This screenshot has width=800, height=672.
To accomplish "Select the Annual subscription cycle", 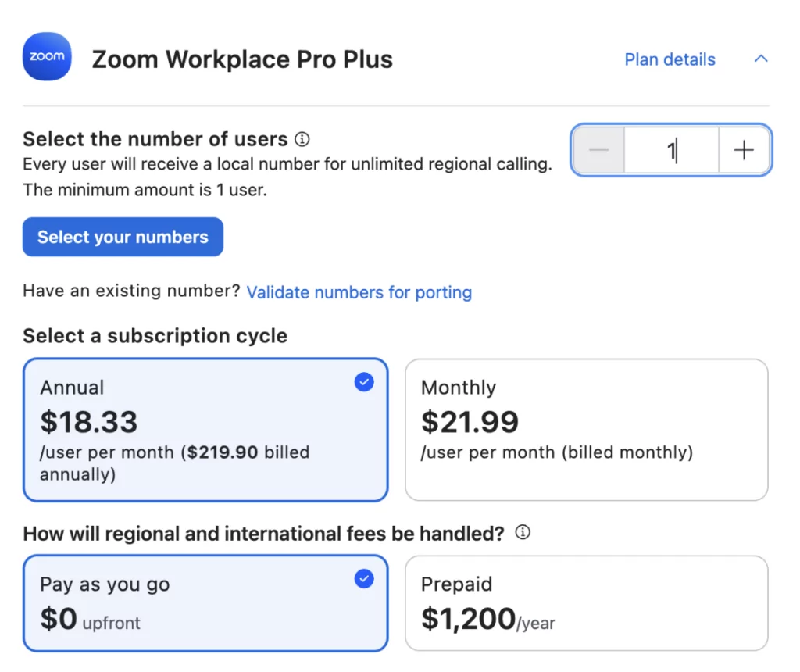I will 205,430.
